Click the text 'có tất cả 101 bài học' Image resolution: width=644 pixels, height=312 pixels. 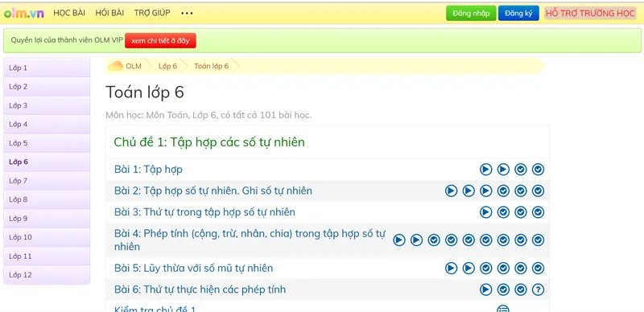point(266,115)
